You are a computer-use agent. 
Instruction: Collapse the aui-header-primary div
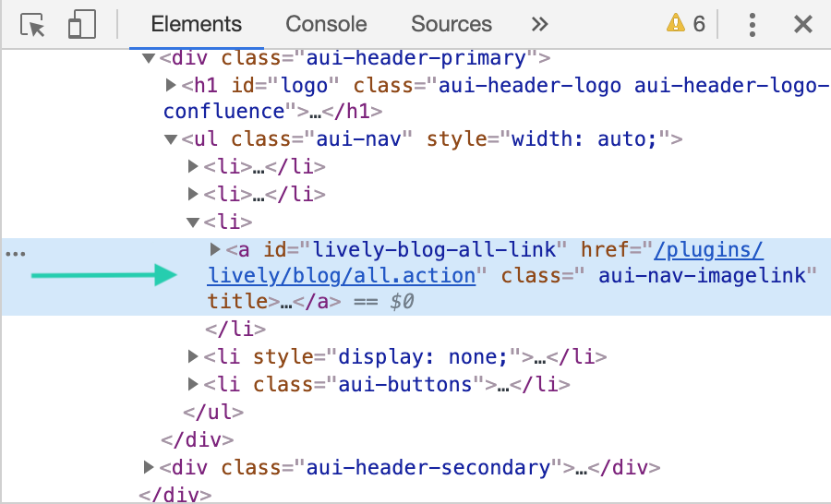click(148, 59)
